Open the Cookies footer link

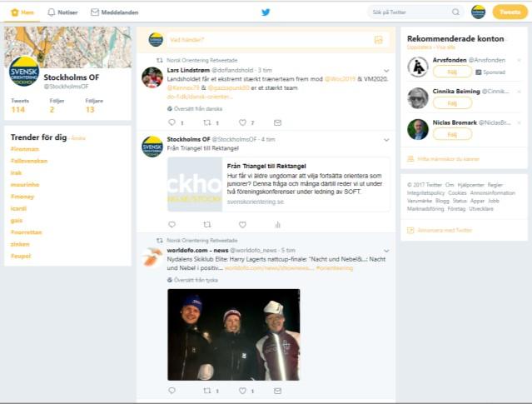coord(457,192)
